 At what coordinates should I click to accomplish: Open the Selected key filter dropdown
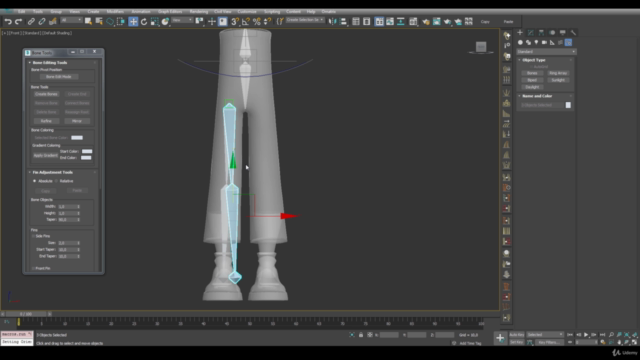(x=545, y=335)
